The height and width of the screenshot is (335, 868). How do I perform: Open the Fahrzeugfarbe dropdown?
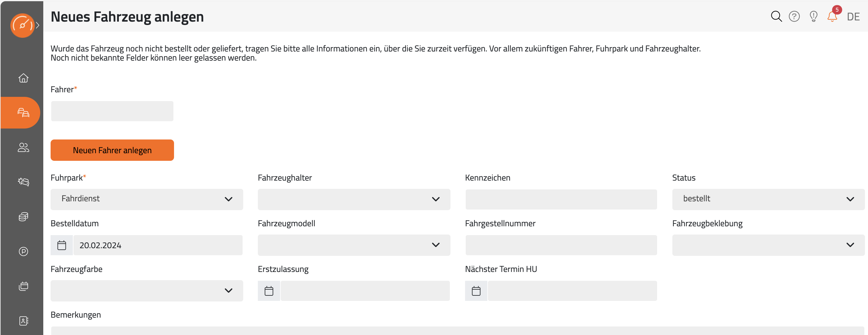(x=147, y=291)
